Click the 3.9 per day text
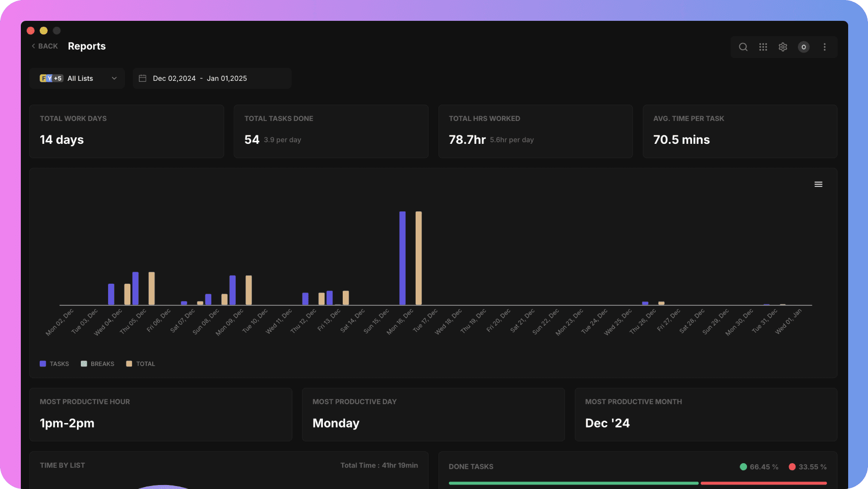 (282, 140)
